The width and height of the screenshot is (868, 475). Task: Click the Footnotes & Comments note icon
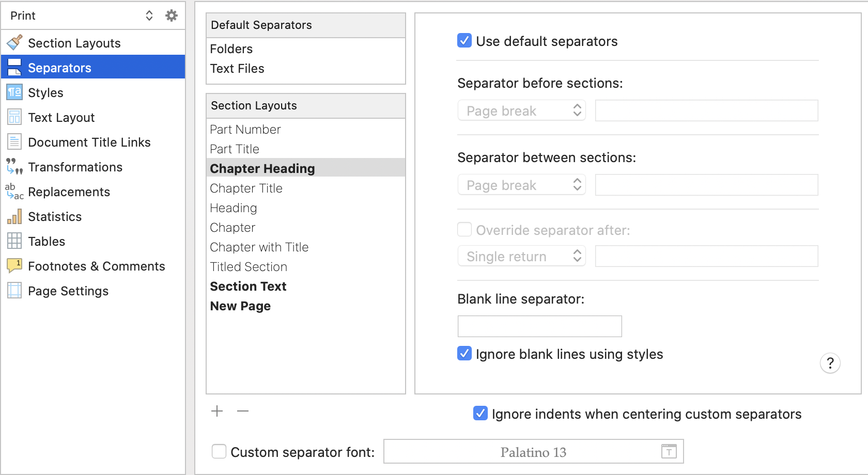click(x=14, y=266)
